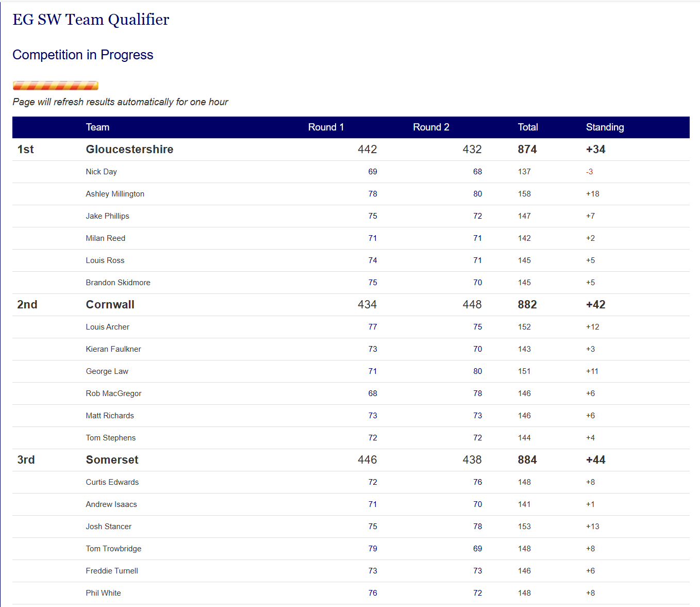Click Kieran Faulkner's Round 2 score 70
Image resolution: width=700 pixels, height=607 pixels.
(477, 349)
